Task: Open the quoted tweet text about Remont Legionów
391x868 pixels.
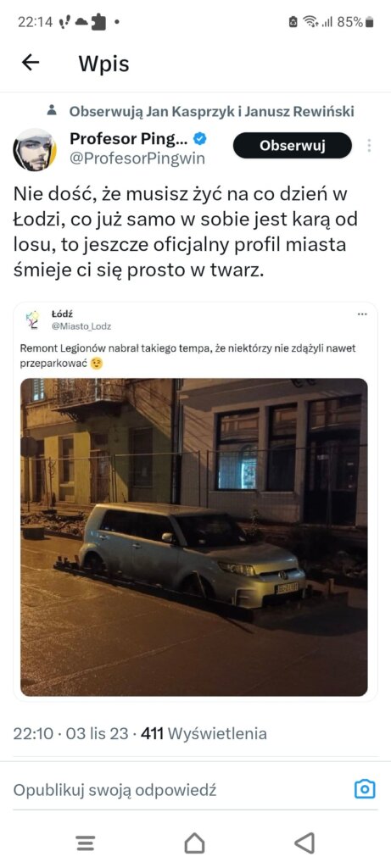Action: (187, 356)
